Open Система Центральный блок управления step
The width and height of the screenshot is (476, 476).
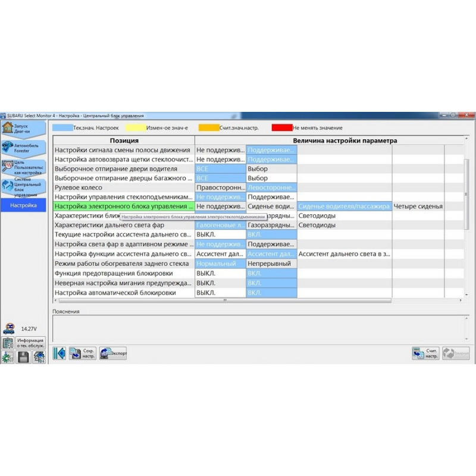23,187
